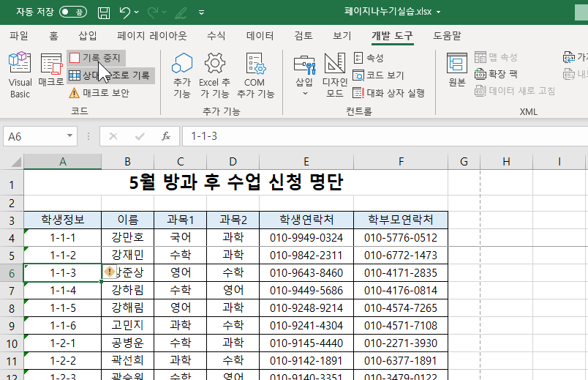
Task: Select cell containing 곽선희
Action: coord(127,361)
